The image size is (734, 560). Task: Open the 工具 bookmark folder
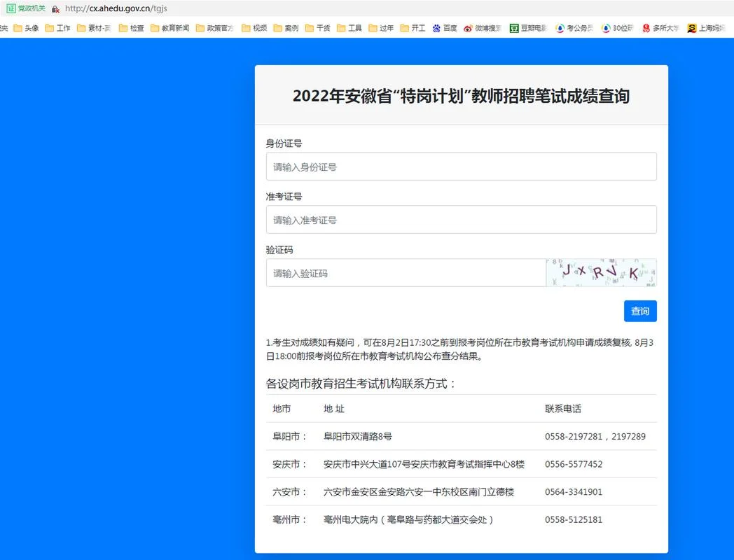[349, 28]
